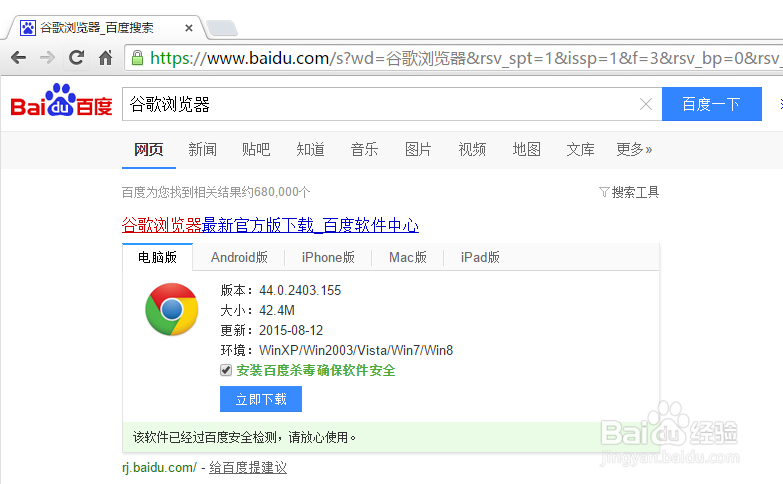Open the rj.baidu.com/ link
This screenshot has height=484, width=783.
[x=159, y=468]
